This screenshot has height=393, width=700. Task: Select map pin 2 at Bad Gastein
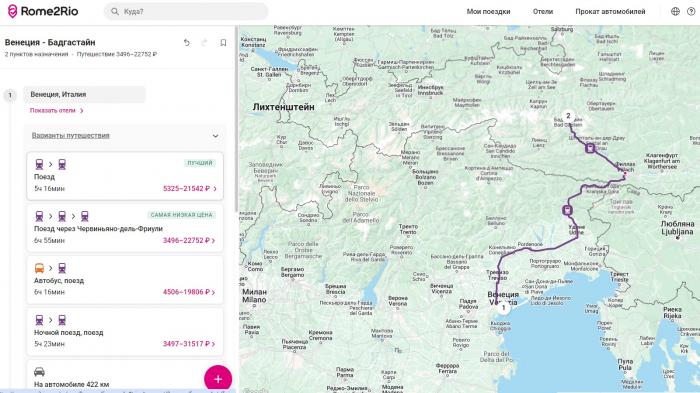point(568,116)
